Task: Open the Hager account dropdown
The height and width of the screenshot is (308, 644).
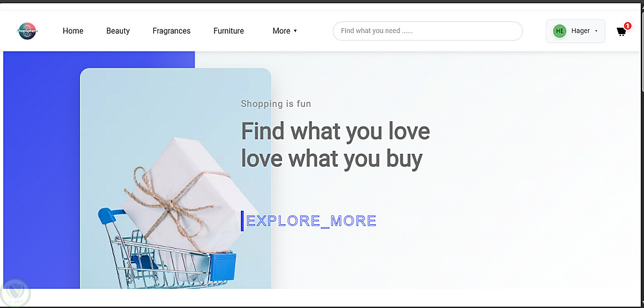Action: (x=575, y=31)
